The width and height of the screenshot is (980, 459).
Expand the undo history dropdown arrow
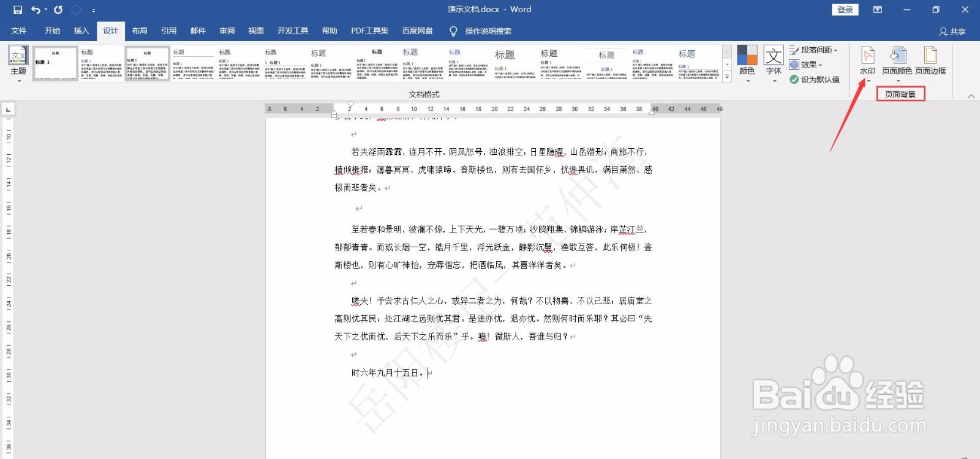(x=46, y=10)
